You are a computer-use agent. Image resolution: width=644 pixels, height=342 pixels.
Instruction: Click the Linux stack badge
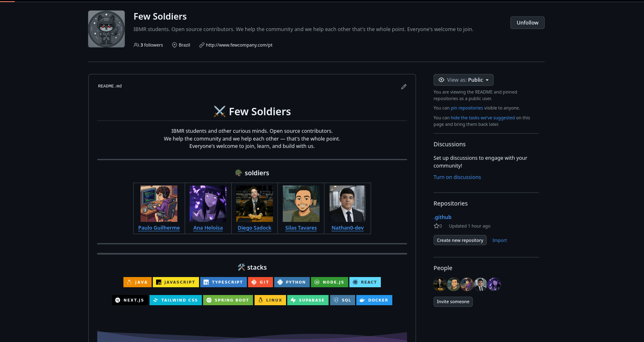(270, 300)
